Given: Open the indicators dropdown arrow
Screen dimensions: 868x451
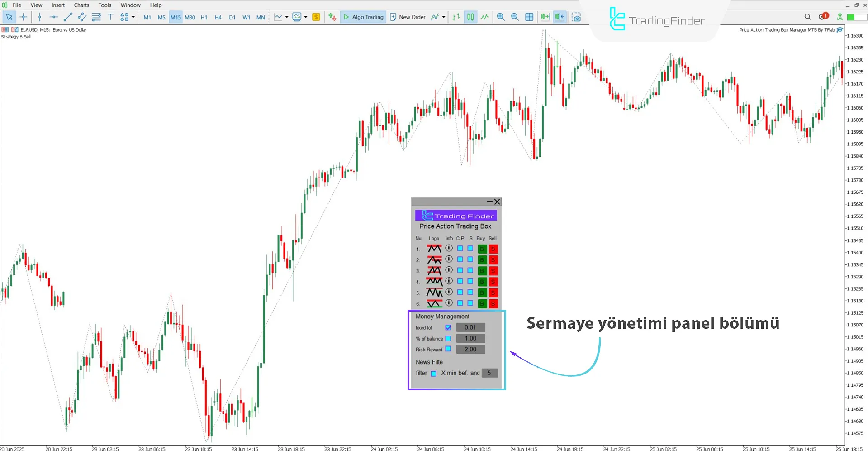Looking at the screenshot, I should [306, 17].
